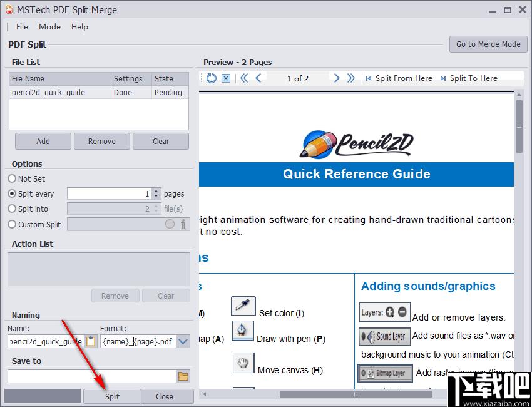532x407 pixels.
Task: Click the File Name column header
Action: [x=60, y=78]
